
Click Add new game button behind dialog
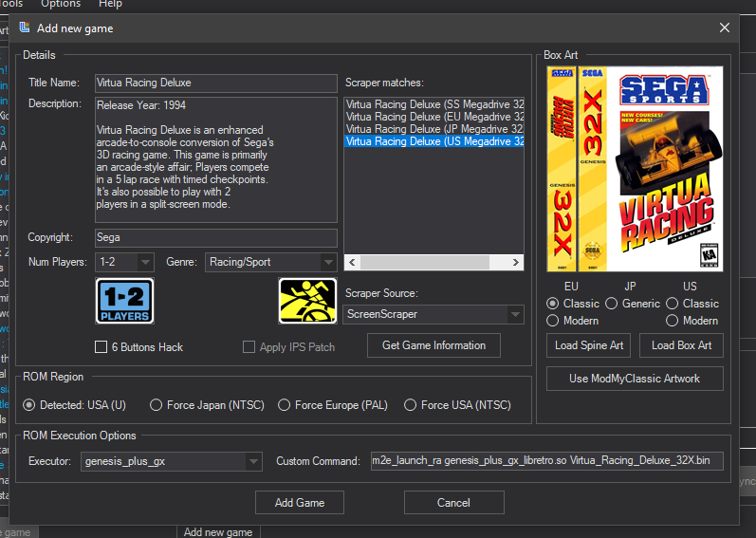(218, 532)
